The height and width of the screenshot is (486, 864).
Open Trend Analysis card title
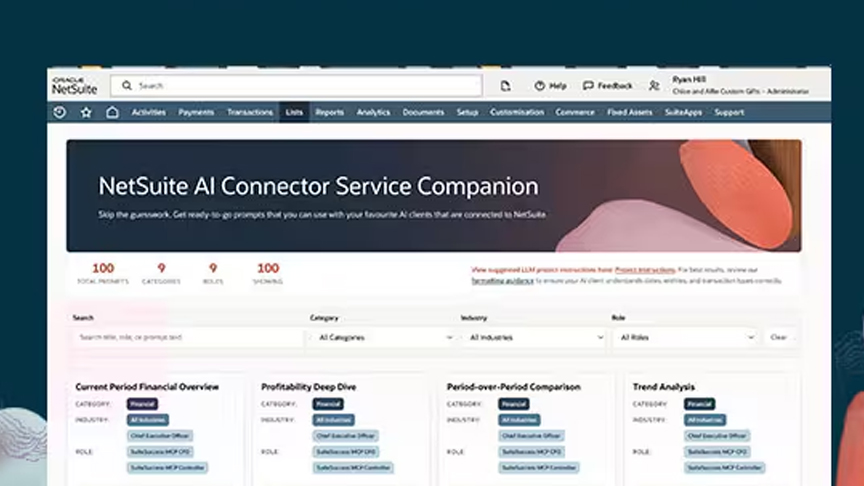[663, 387]
